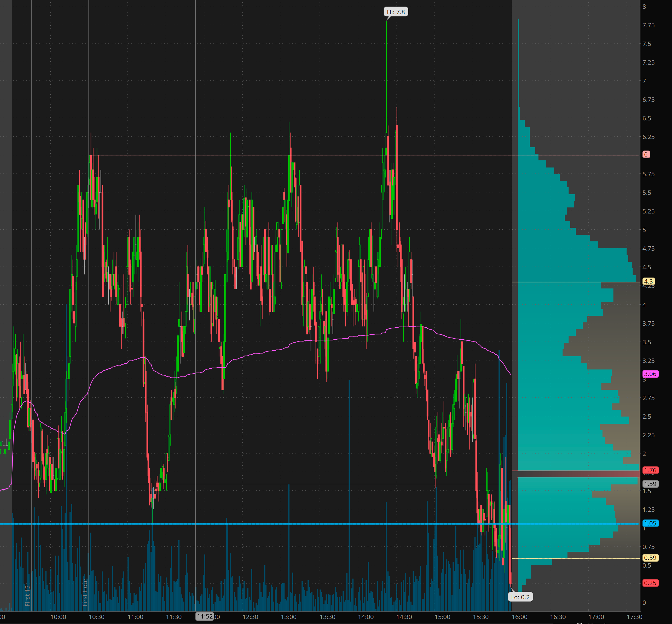672x624 pixels.
Task: Click the magenta 3.06 price label
Action: click(650, 374)
